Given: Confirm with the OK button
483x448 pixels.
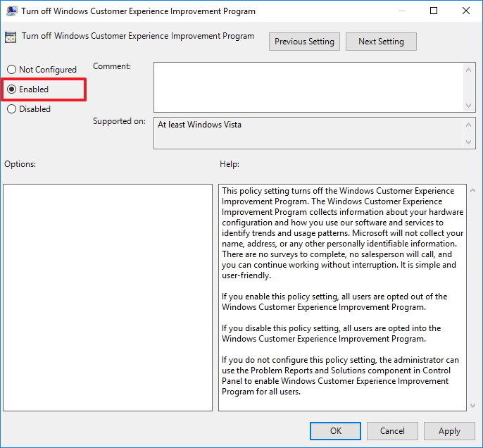Looking at the screenshot, I should pyautogui.click(x=335, y=431).
